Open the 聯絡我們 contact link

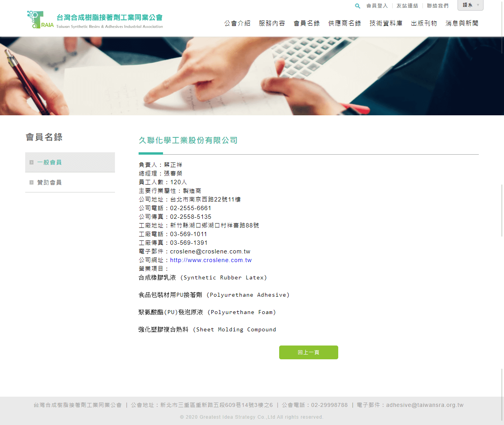coord(437,6)
